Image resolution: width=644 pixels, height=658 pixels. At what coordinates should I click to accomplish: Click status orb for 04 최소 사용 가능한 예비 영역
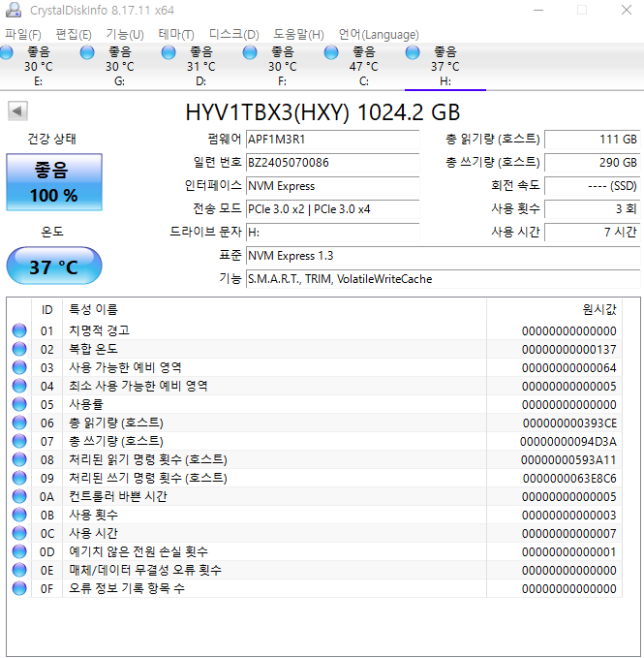pyautogui.click(x=19, y=386)
